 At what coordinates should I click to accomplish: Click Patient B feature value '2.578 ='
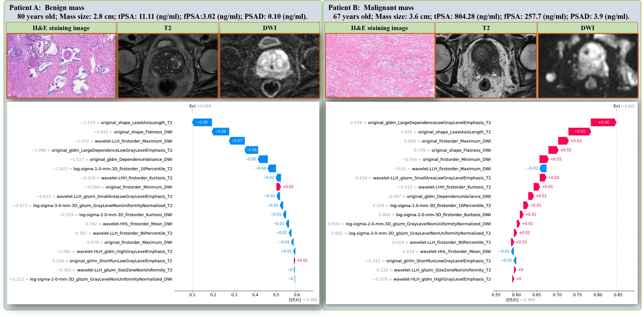coord(358,123)
